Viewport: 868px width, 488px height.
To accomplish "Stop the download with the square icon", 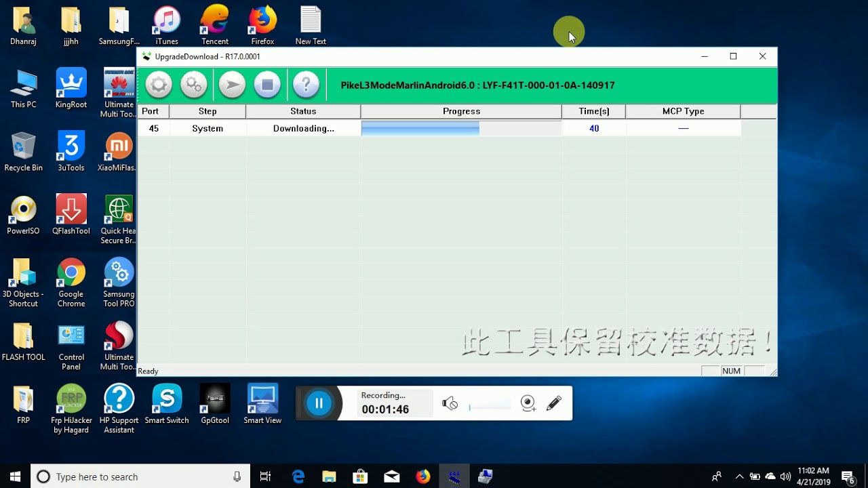I will click(267, 85).
